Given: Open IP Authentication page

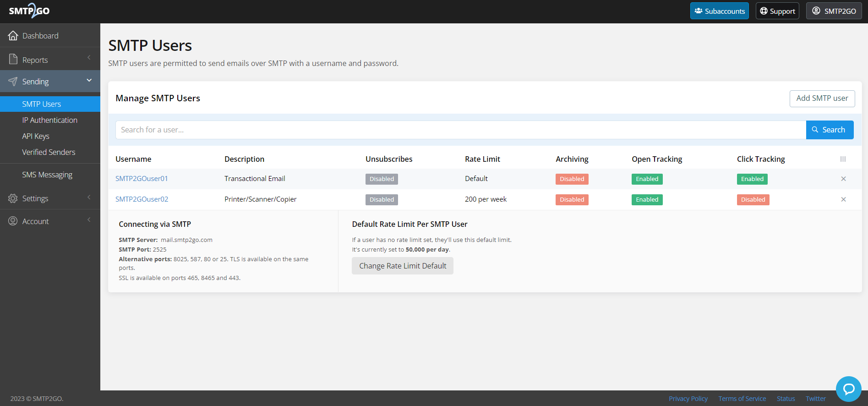Looking at the screenshot, I should [x=49, y=120].
